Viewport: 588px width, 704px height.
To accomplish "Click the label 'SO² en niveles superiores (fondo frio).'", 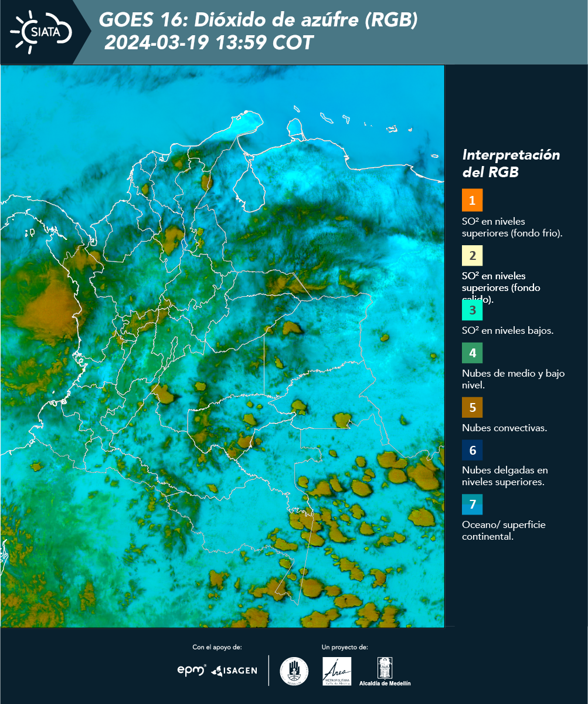I will coord(512,227).
